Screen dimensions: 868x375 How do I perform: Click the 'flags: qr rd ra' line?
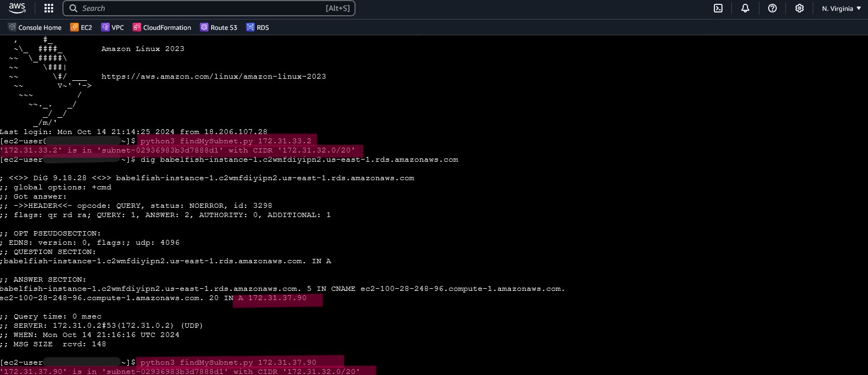(x=166, y=215)
